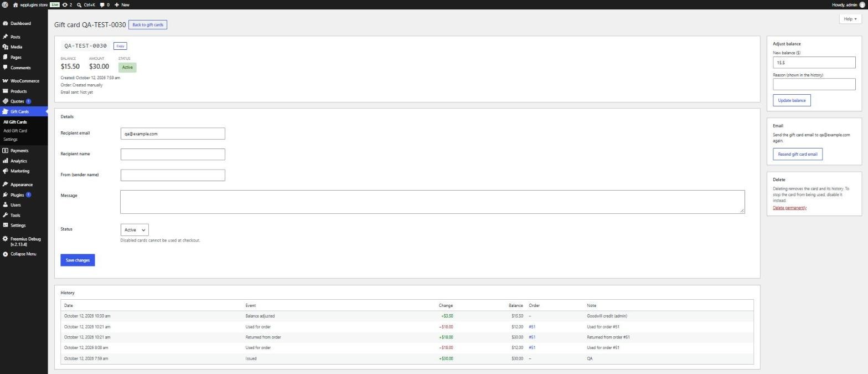The height and width of the screenshot is (374, 868).
Task: Expand the Help panel dropdown
Action: 850,19
